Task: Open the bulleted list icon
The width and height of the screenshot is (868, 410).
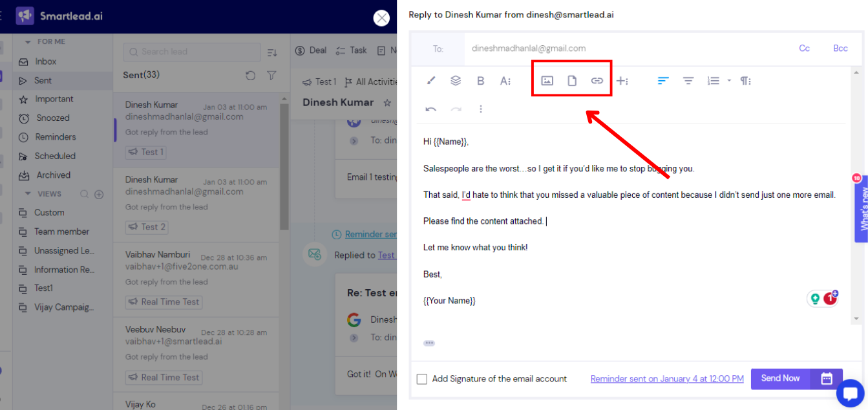Action: tap(713, 80)
